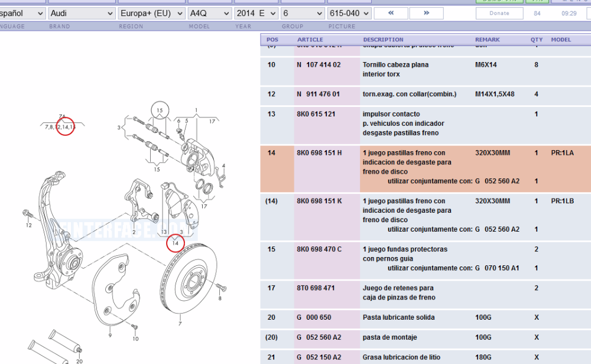
Task: Click model code PR:1LB
Action: click(563, 201)
